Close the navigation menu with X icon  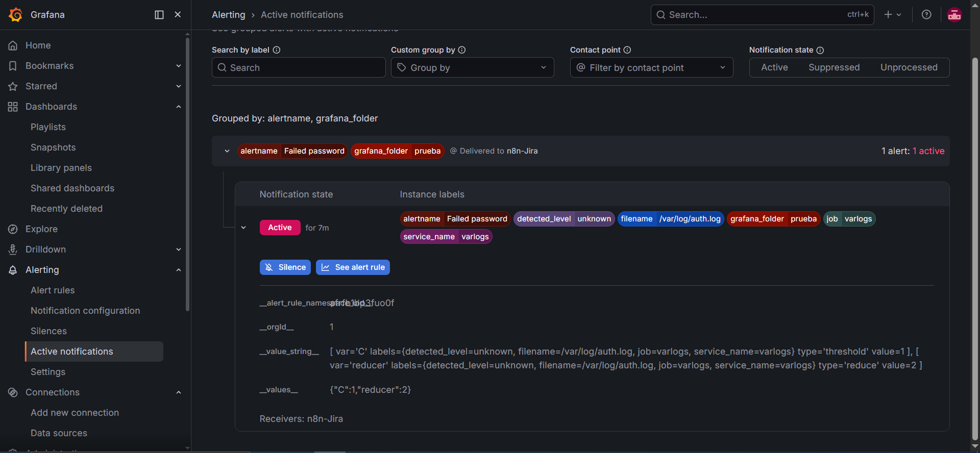[178, 15]
